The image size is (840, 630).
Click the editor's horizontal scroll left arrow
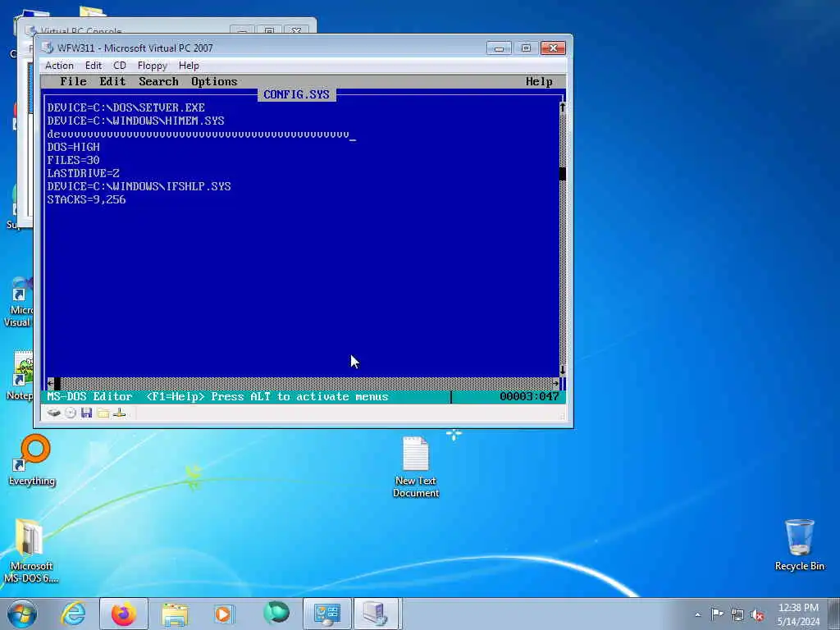[x=50, y=384]
